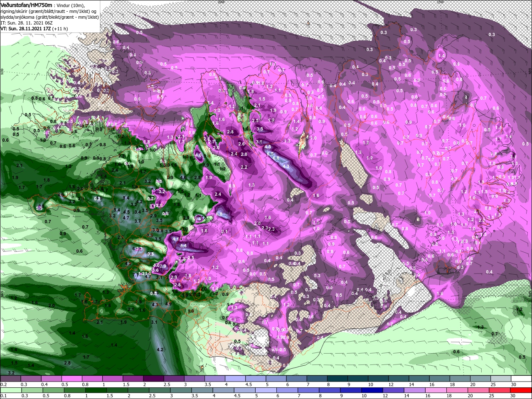
Task: Click the 6.5 precipitation value on the map
Action: 271,153
